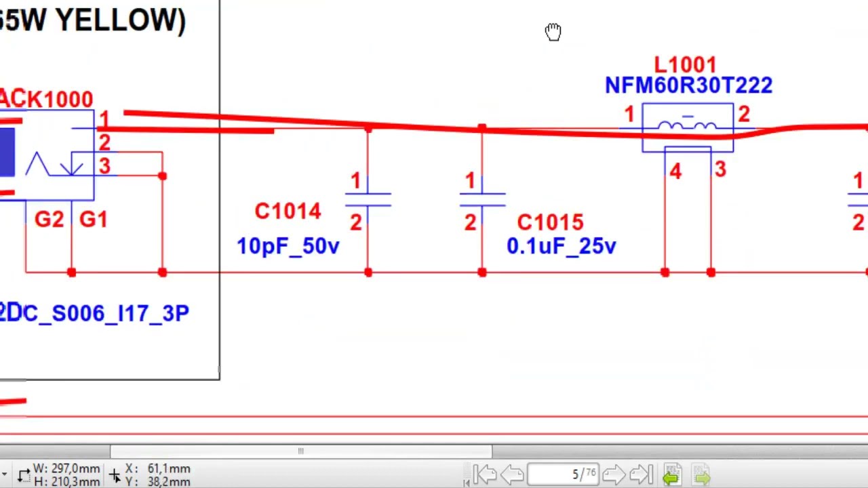Click the 2DC_S006_I17_3P part text
This screenshot has height=488, width=868.
coord(94,313)
